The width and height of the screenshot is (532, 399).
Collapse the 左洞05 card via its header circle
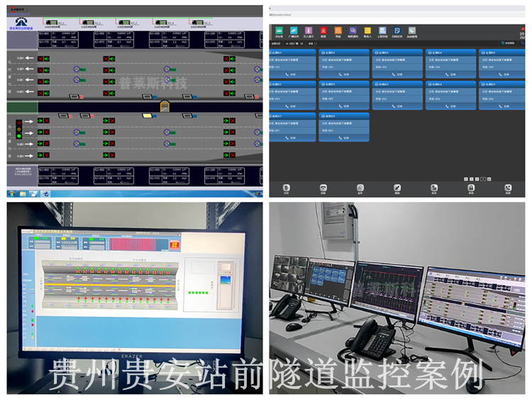pos(483,53)
